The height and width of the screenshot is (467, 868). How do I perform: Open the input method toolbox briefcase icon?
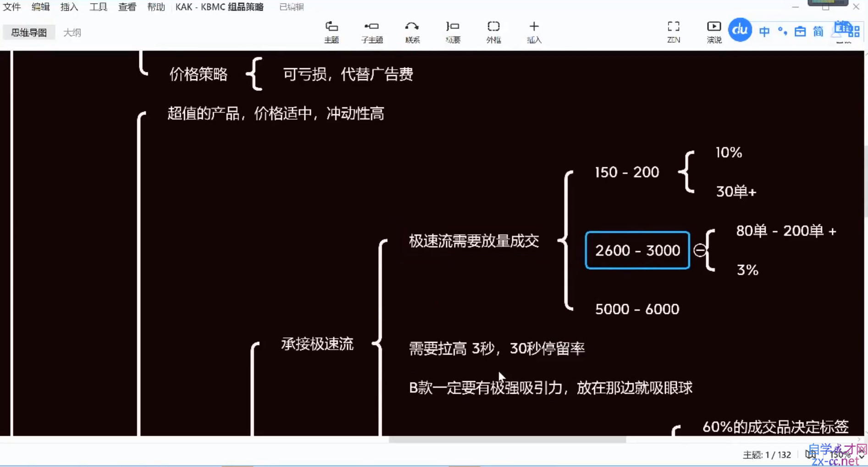(800, 31)
